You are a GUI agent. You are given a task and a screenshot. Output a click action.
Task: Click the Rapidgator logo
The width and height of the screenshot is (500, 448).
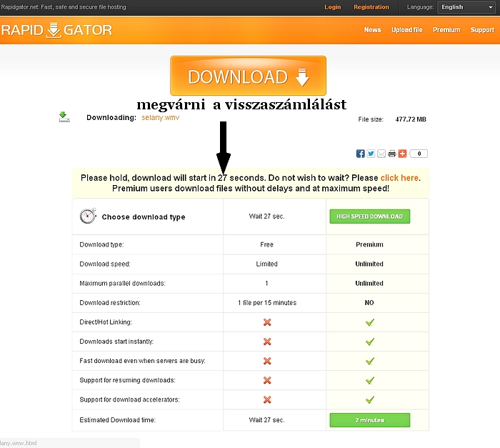[x=56, y=31]
